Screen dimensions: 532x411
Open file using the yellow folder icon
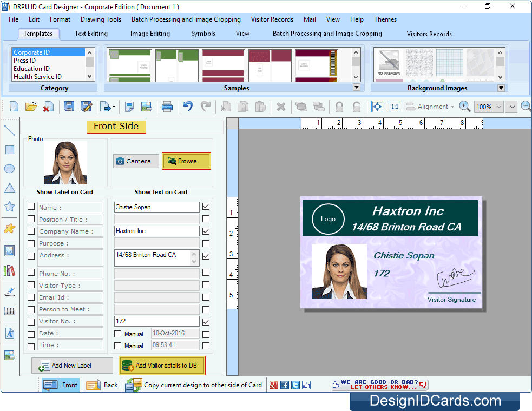(31, 107)
